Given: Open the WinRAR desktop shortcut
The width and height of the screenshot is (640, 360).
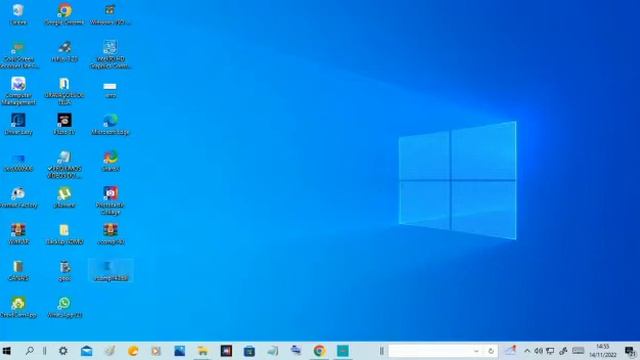Looking at the screenshot, I should tap(18, 234).
